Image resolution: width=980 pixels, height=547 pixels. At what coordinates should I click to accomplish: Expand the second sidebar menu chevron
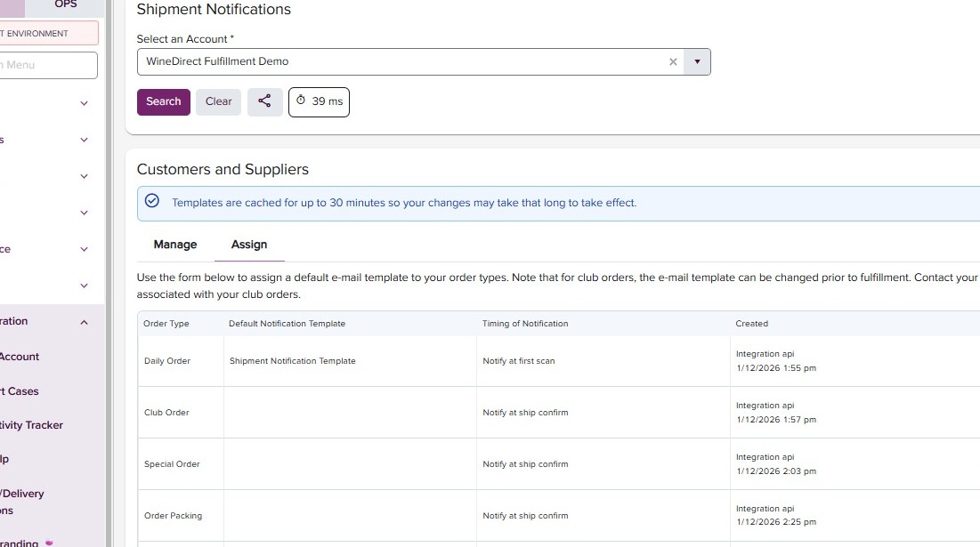(x=85, y=140)
